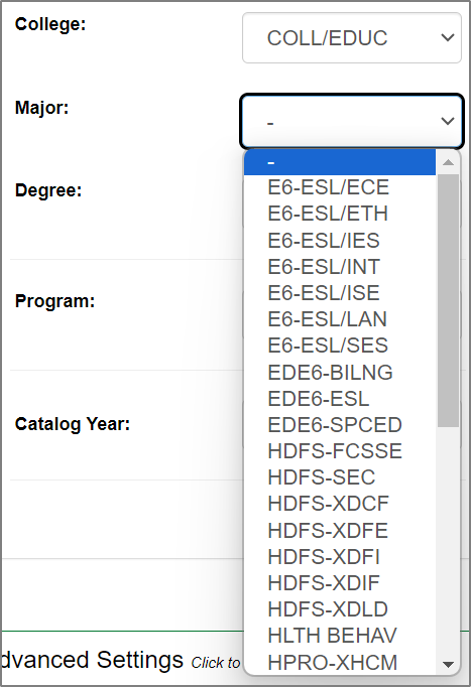Screen dimensions: 472x688
Task: Select EDE6-SPCED option
Action: point(340,425)
